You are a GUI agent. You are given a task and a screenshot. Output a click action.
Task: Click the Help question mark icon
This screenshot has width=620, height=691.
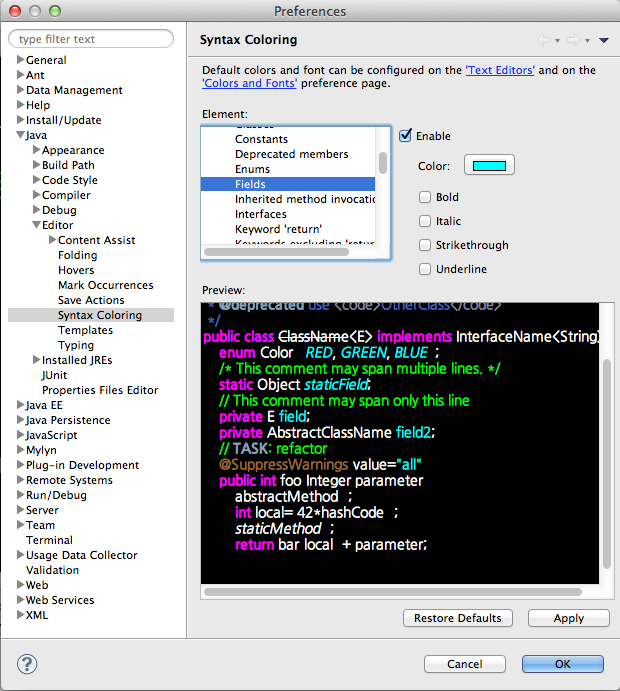27,664
